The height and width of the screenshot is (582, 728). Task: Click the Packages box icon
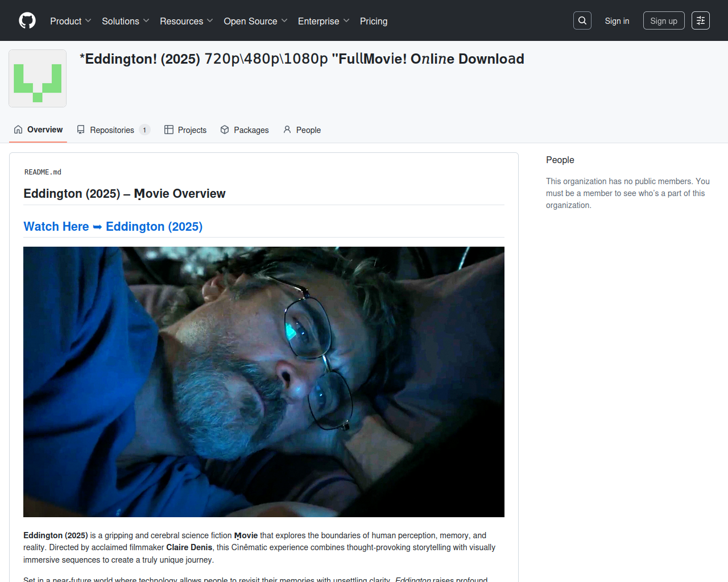pos(225,130)
